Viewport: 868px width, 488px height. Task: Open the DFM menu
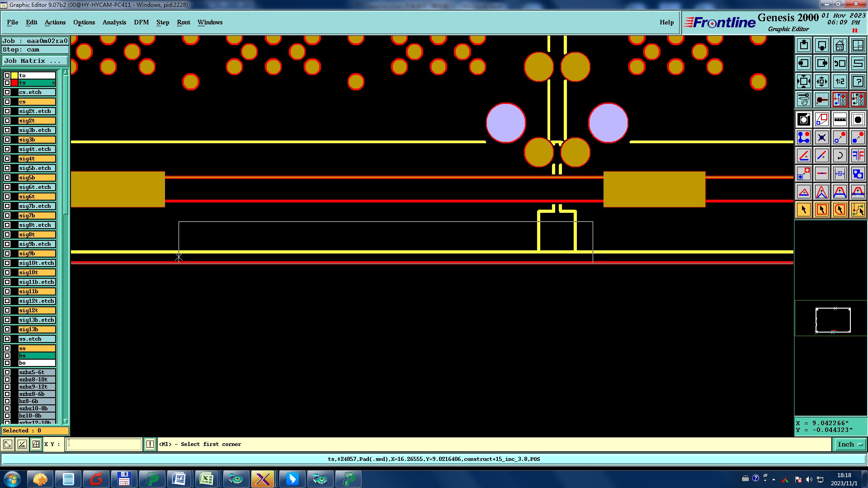pos(141,22)
